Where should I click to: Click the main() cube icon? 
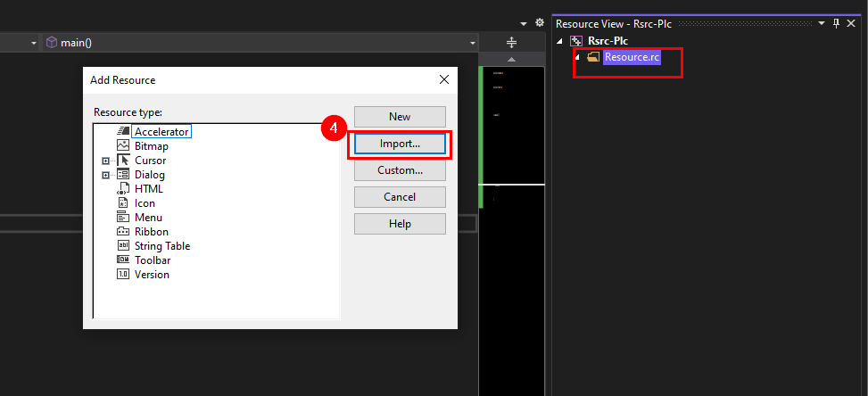tap(52, 43)
